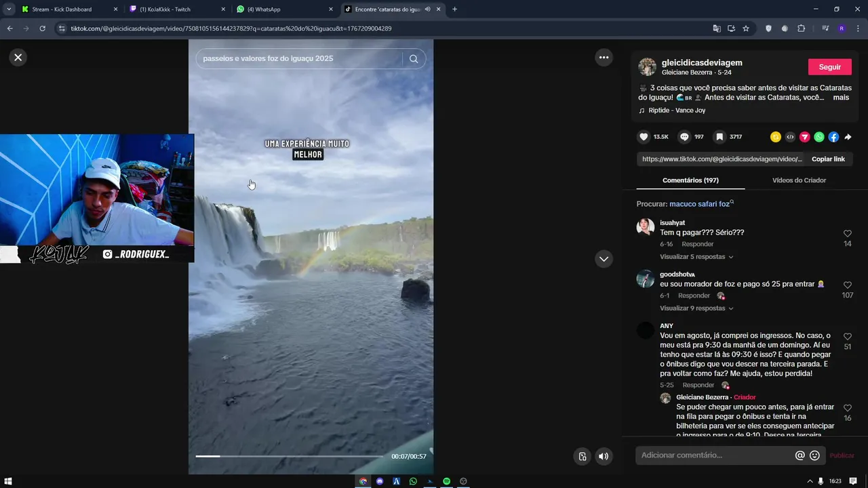Screen dimensions: 868x488
Task: Mute the video volume button
Action: click(604, 456)
